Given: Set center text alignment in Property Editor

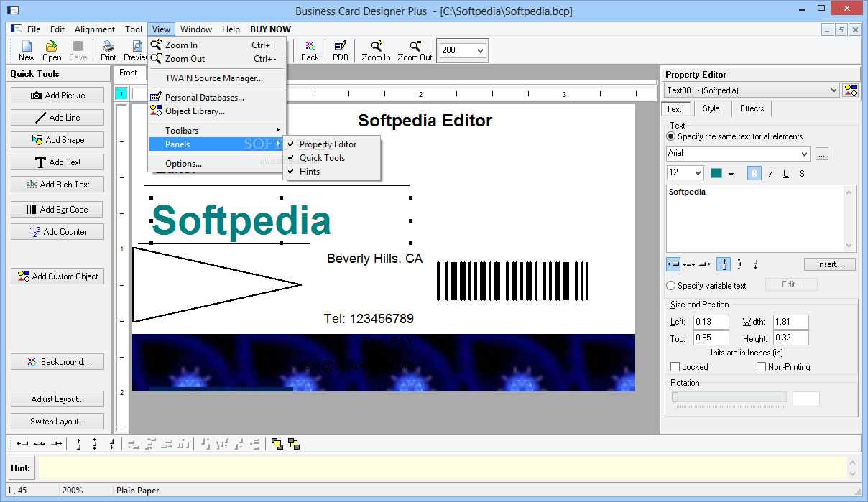Looking at the screenshot, I should [689, 264].
